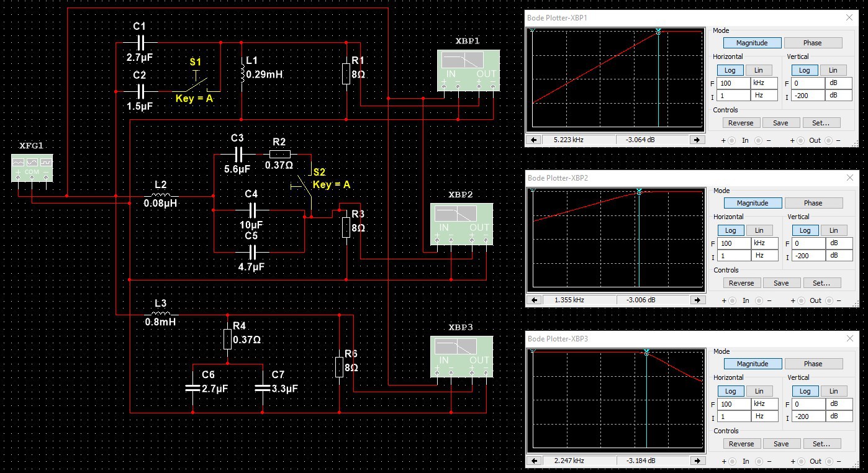
Task: Click Set... button in XBP1 controls
Action: click(821, 123)
